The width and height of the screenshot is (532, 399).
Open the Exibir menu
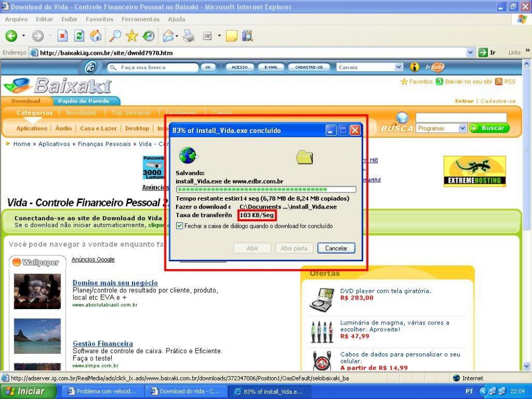[x=69, y=19]
